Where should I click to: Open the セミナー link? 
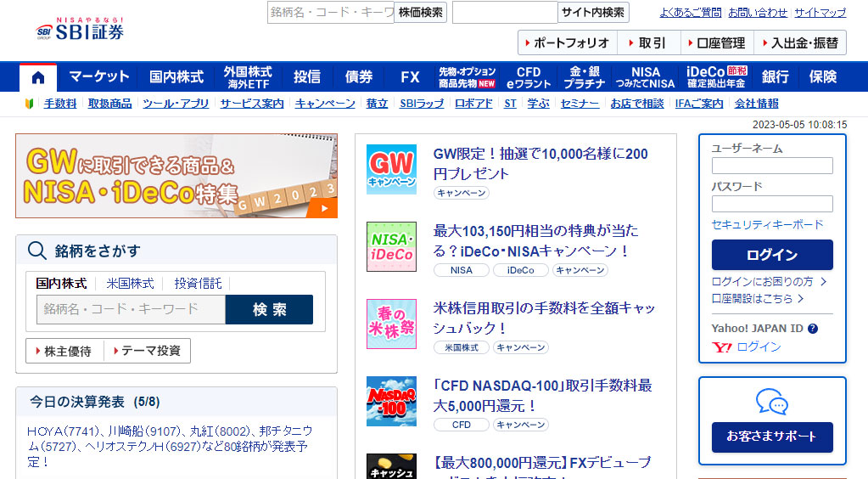pos(580,104)
